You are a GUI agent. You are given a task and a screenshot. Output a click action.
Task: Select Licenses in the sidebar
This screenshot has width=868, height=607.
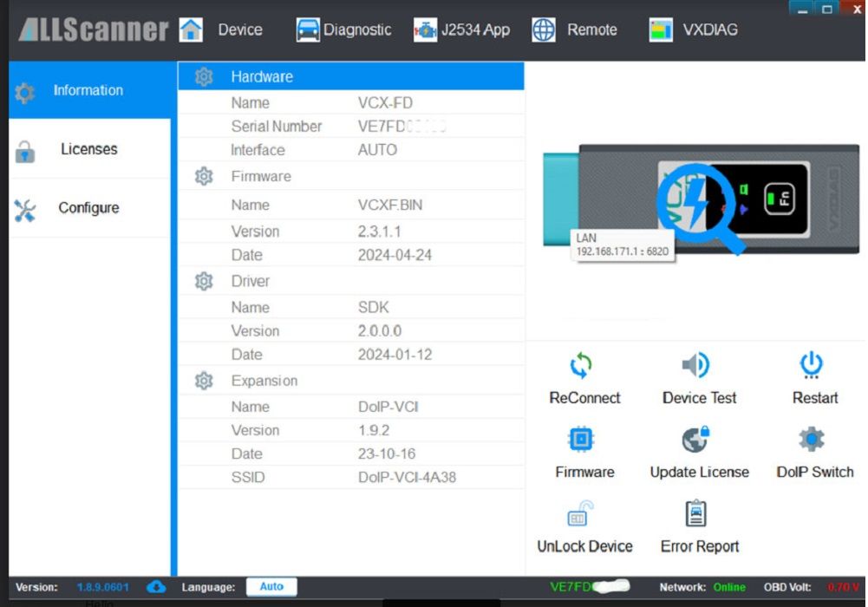[x=88, y=149]
